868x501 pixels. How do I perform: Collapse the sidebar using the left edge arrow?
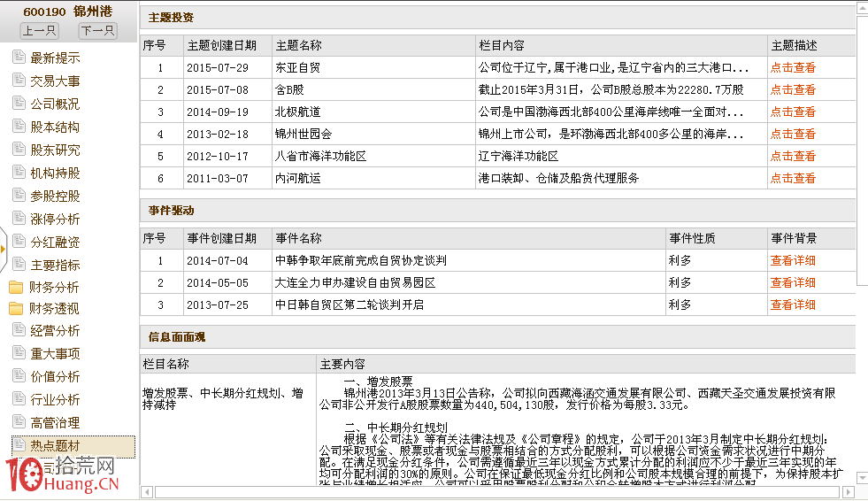(3, 249)
